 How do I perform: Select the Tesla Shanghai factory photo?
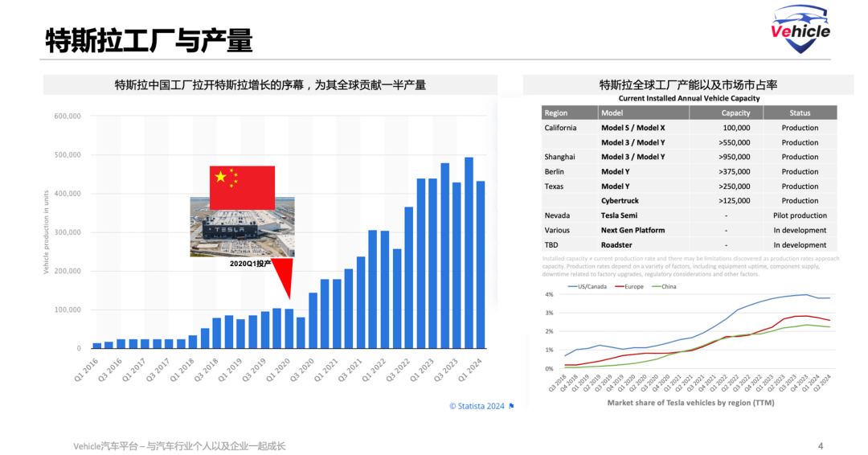click(242, 227)
